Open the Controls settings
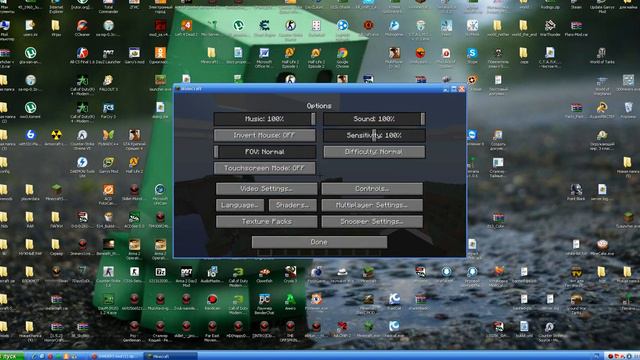Viewport: 640px width, 360px height. click(372, 189)
